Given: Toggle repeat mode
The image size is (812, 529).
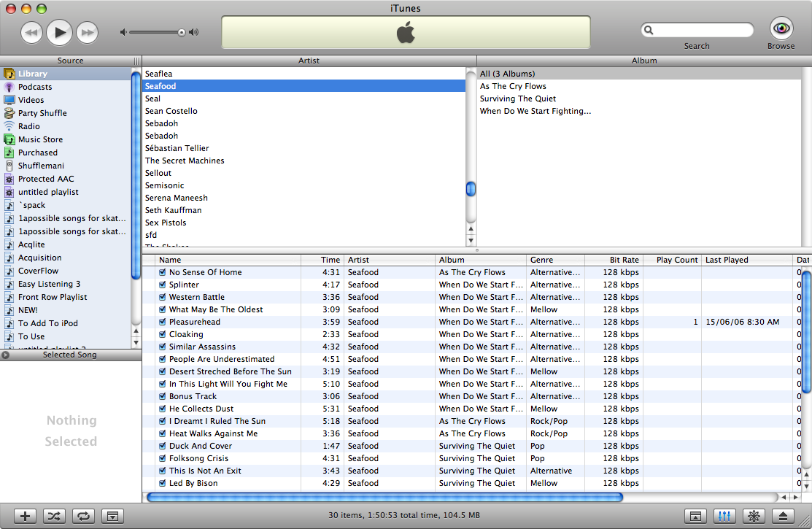Looking at the screenshot, I should coord(83,516).
